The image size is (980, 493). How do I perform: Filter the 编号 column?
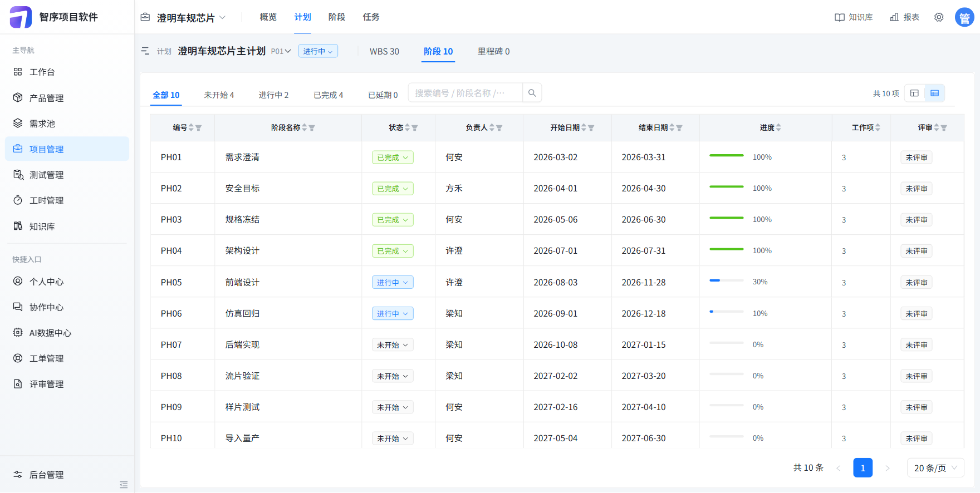pos(199,128)
